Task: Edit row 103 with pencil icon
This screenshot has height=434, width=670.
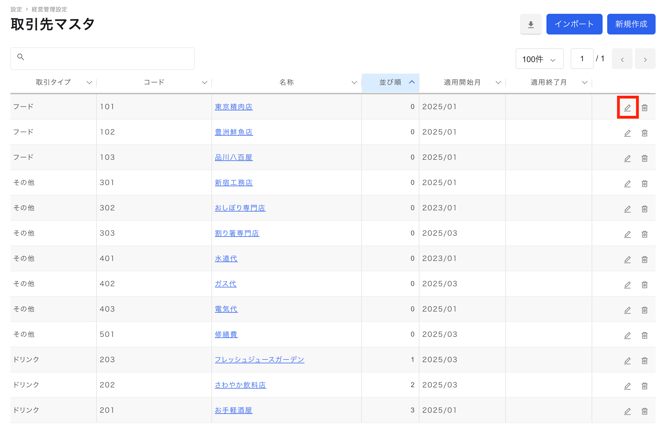Action: click(x=627, y=158)
